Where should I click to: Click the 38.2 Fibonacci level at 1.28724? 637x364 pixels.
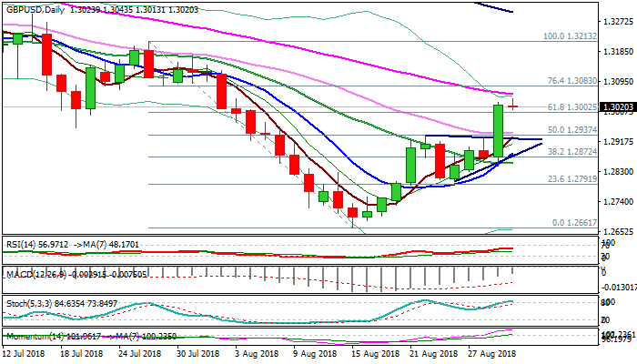click(571, 150)
